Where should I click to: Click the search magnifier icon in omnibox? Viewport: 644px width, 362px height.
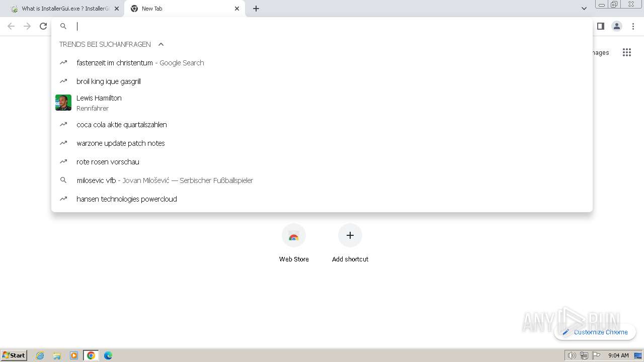click(63, 26)
